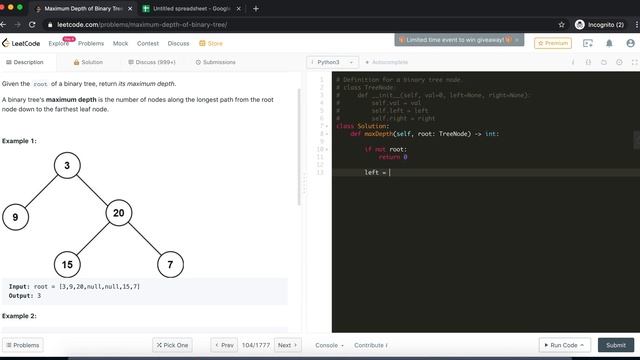This screenshot has width=640, height=360.
Task: Go to Mock interviews
Action: [x=120, y=43]
